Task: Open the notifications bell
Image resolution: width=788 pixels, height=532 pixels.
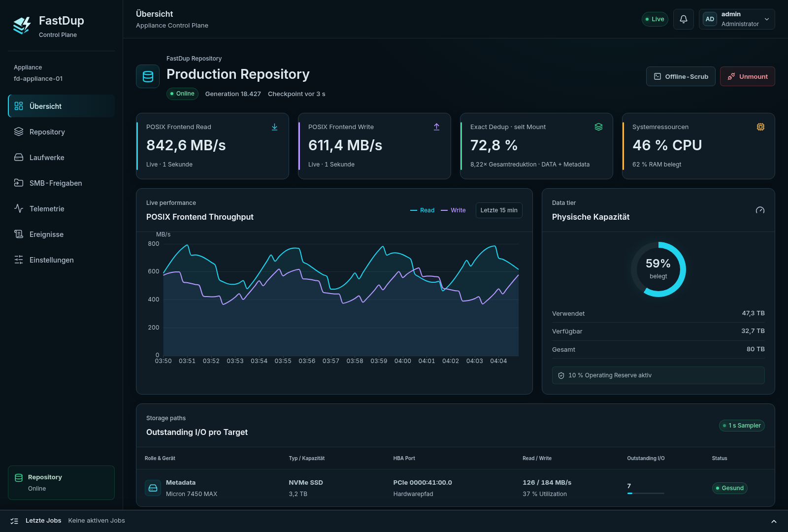Action: 684,19
